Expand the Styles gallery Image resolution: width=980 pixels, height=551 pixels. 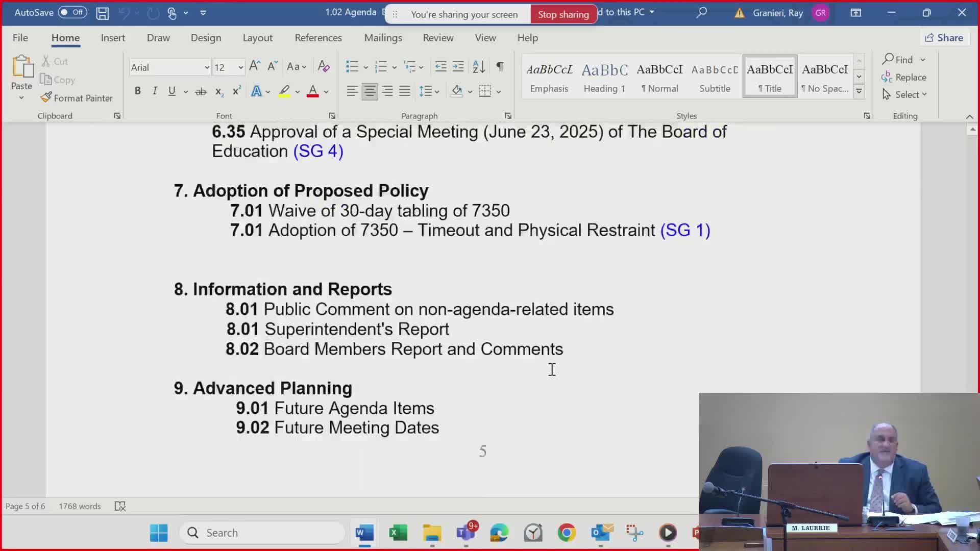coord(859,92)
